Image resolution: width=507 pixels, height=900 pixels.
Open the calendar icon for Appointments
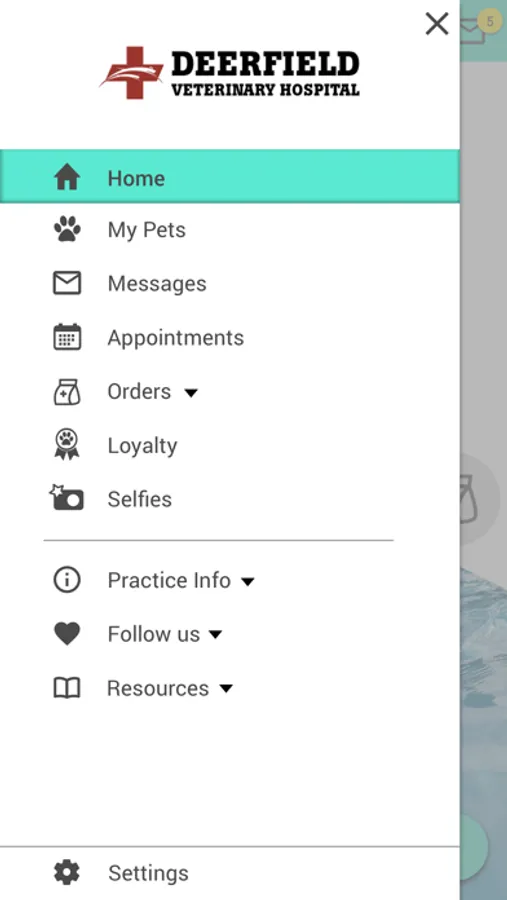pyautogui.click(x=67, y=337)
